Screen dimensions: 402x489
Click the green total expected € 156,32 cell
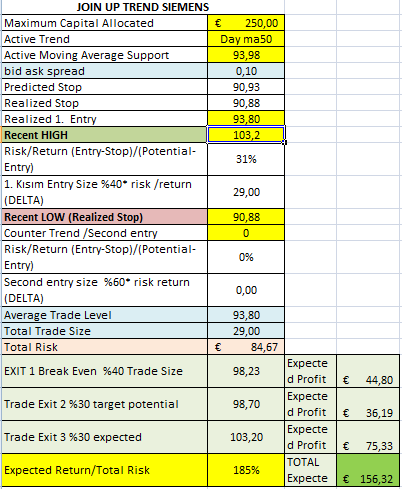368,470
